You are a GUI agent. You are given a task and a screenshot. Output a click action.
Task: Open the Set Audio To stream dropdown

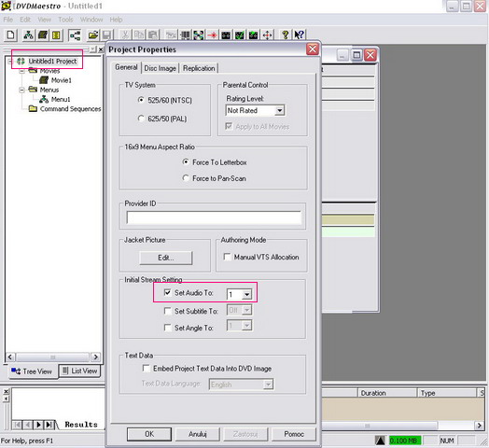246,294
